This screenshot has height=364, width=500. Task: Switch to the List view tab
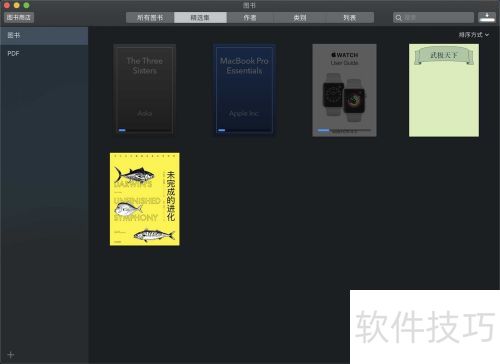tap(350, 18)
